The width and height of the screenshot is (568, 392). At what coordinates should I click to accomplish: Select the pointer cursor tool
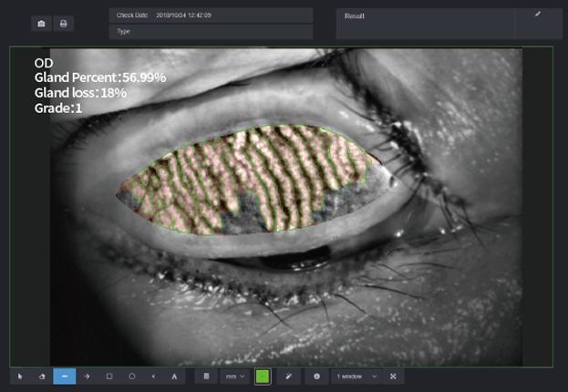20,376
